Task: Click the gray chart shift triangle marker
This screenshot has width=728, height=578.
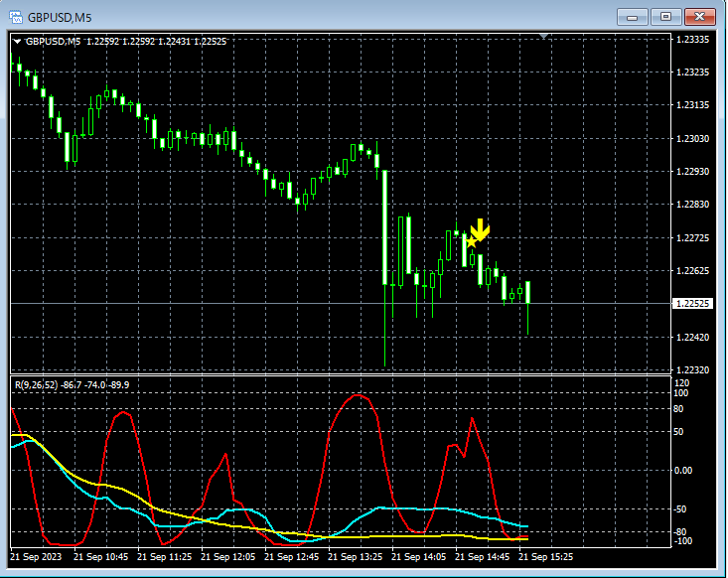Action: [x=543, y=36]
